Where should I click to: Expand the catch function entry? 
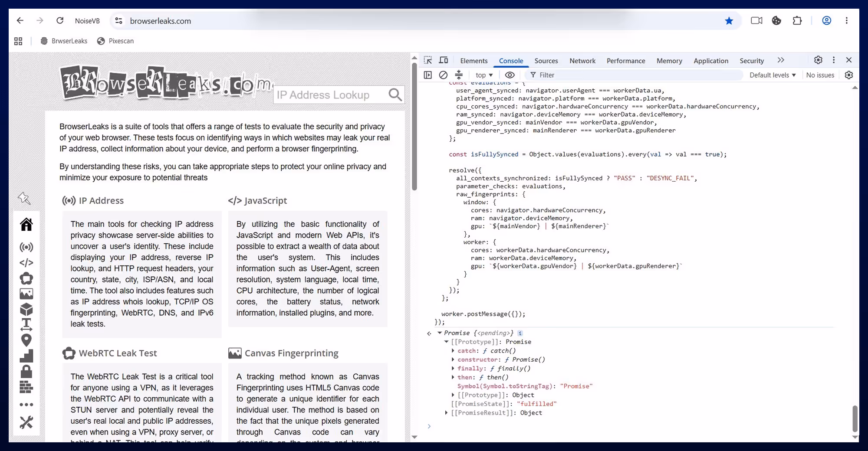click(x=453, y=351)
